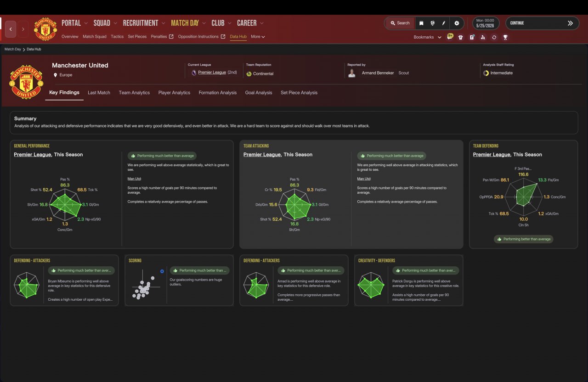Screen dimensions: 588x382
Task: Click the tactics board shortcut icon
Action: (472, 37)
